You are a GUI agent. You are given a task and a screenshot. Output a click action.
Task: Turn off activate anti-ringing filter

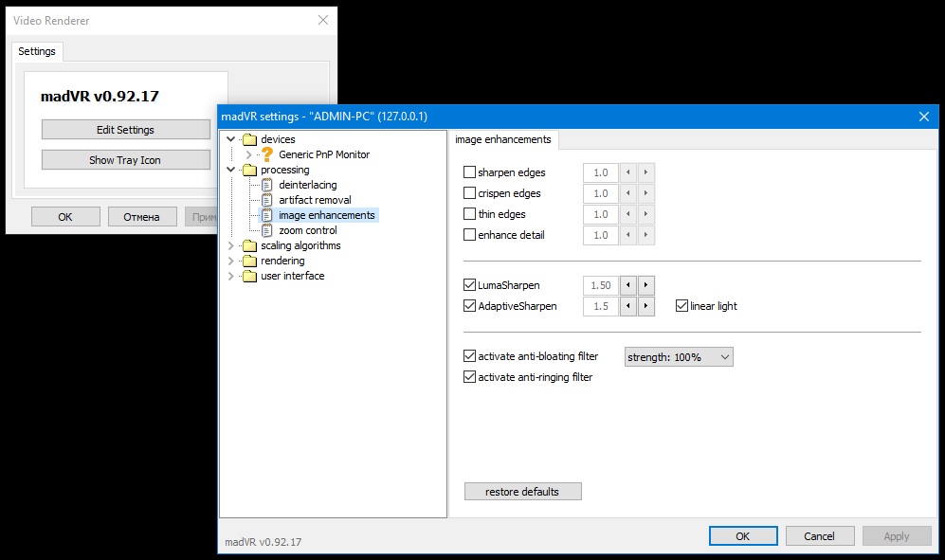pos(469,377)
